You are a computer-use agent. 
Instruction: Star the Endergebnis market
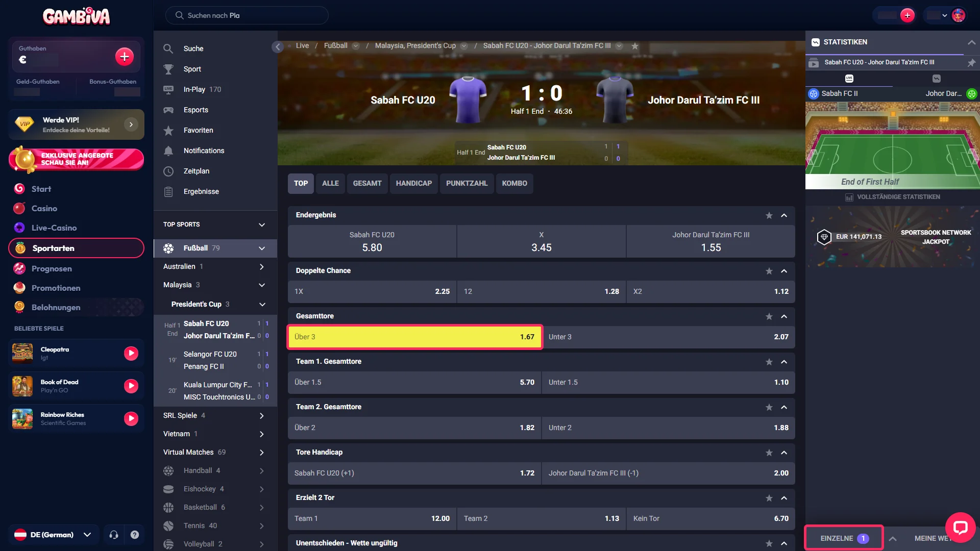click(x=769, y=215)
